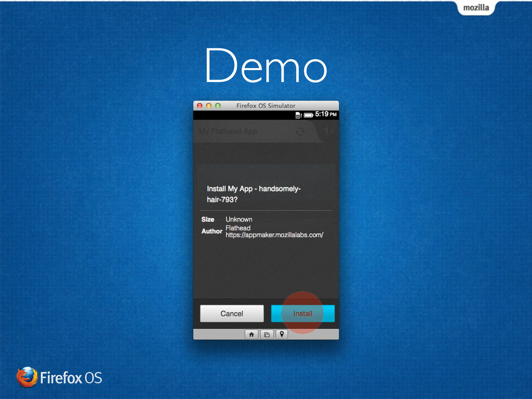Minimize the Firefox OS Simulator window
Viewport: 532px width, 399px height.
[209, 106]
